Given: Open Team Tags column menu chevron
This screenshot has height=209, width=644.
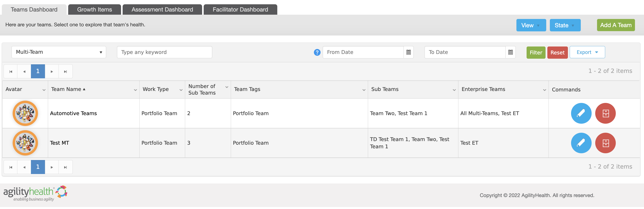Looking at the screenshot, I should 364,90.
